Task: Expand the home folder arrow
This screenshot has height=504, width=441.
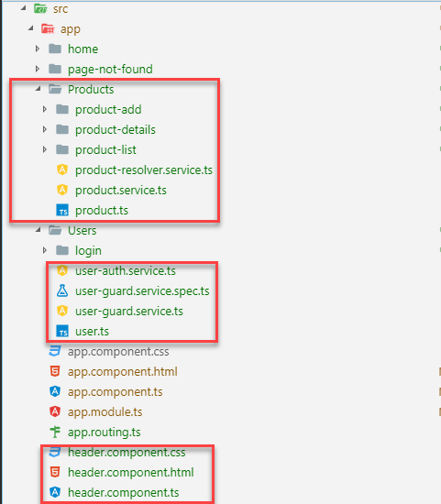Action: 38,49
